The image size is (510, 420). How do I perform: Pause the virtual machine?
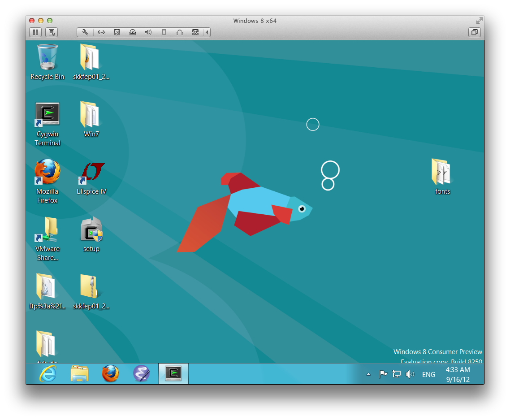(x=35, y=32)
